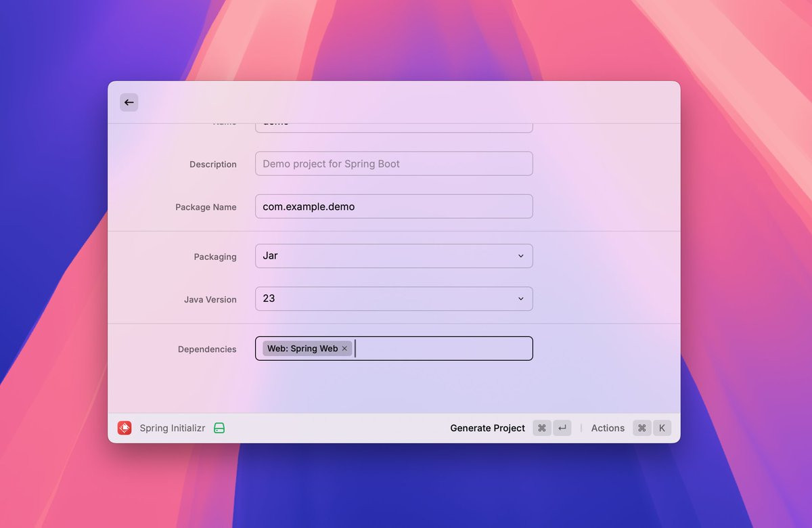Open the Java Version dropdown showing 23
Image resolution: width=812 pixels, height=528 pixels.
394,299
